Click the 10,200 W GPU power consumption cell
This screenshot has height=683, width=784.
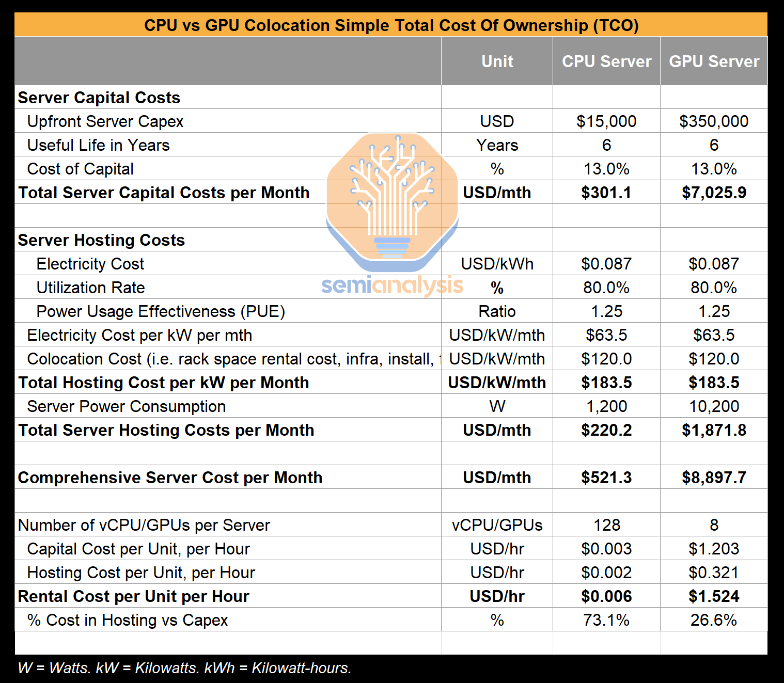(714, 406)
